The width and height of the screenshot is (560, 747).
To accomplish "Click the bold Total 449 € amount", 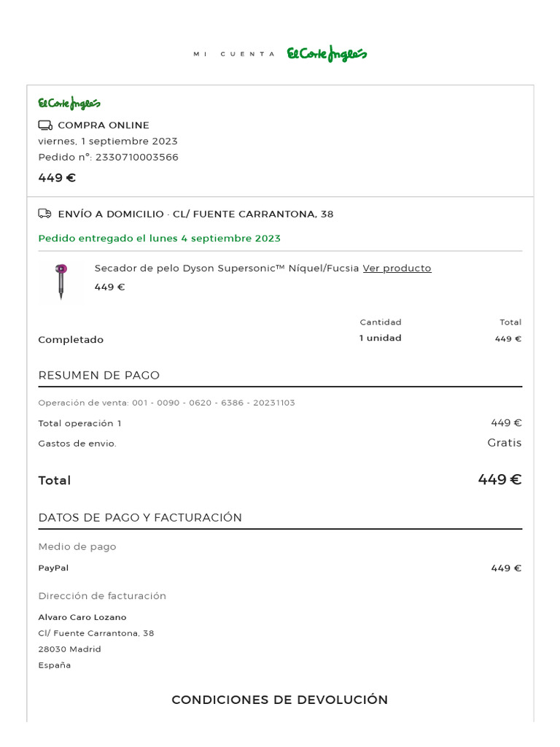I will (x=500, y=479).
